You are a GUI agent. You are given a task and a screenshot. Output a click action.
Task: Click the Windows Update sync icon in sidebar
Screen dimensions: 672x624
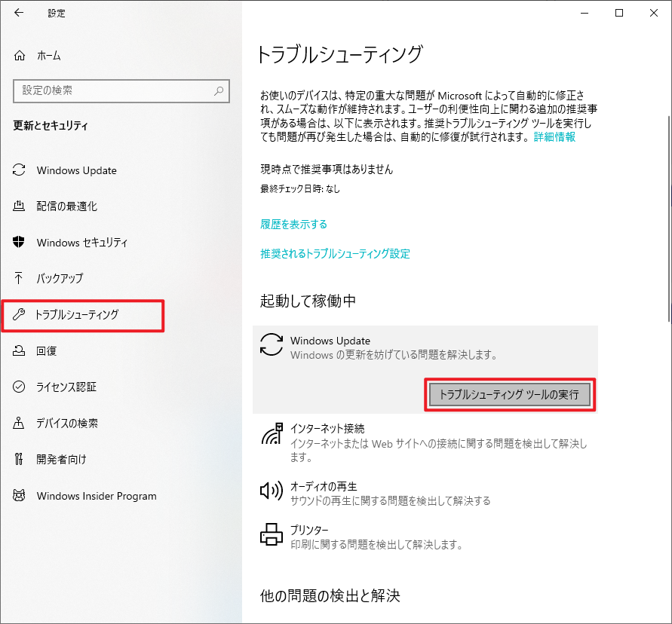pyautogui.click(x=19, y=170)
